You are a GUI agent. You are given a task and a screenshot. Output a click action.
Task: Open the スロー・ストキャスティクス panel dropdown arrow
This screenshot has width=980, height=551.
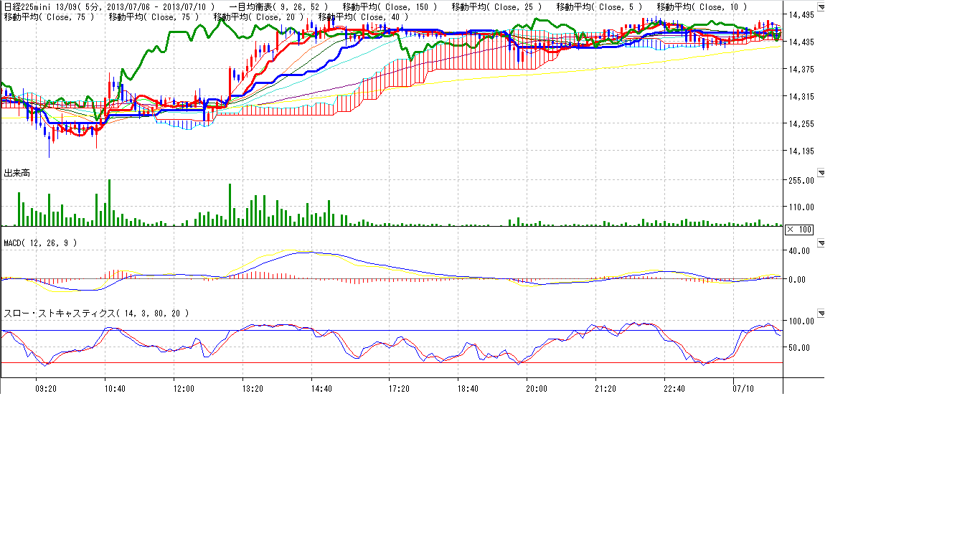pos(821,314)
